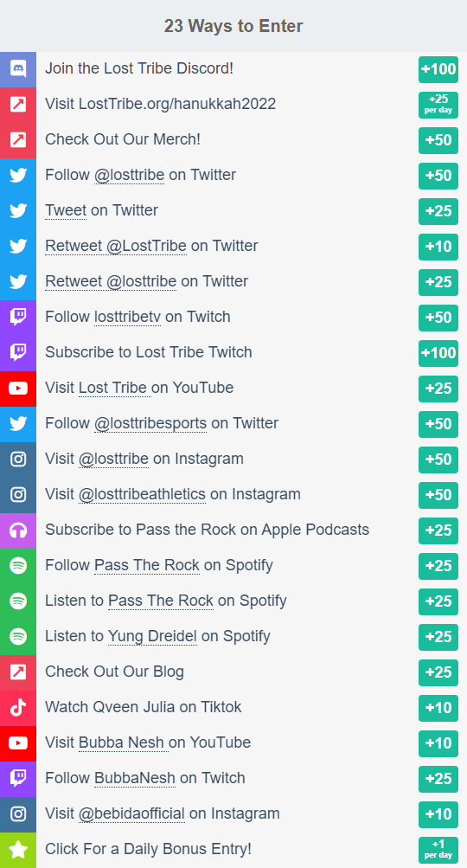The width and height of the screenshot is (467, 868).
Task: Click the YouTube icon beside Visit Lost Tribe
Action: pos(18,388)
